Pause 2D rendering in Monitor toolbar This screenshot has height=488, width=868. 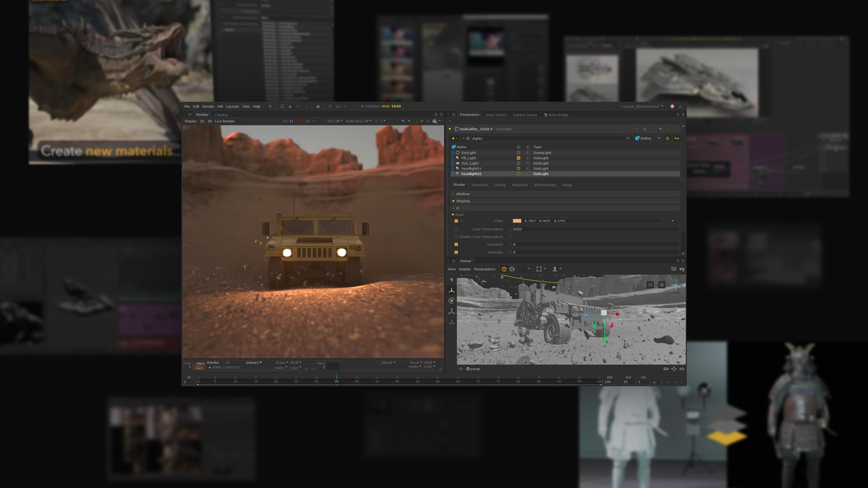point(292,121)
